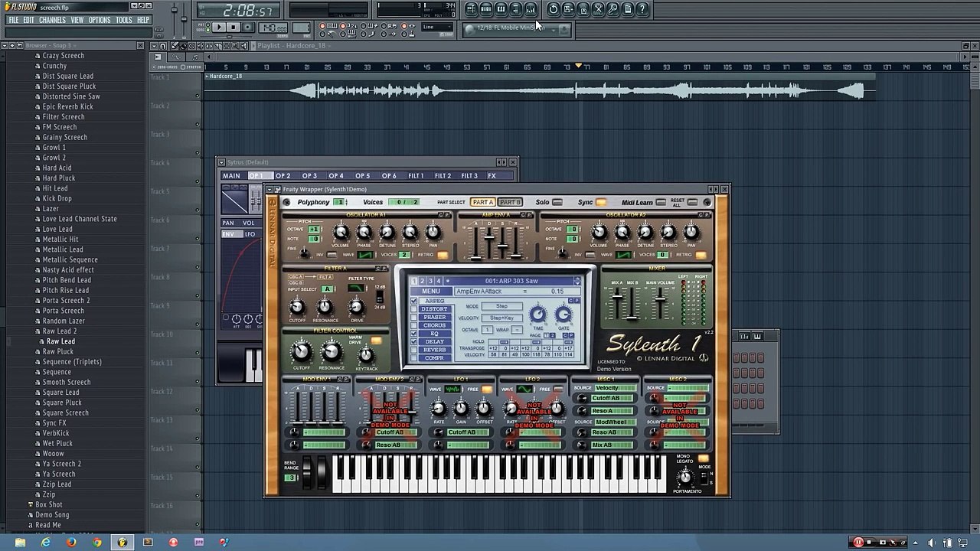Enable the DISTORT effect checkbox
Image resolution: width=980 pixels, height=551 pixels.
[x=413, y=309]
